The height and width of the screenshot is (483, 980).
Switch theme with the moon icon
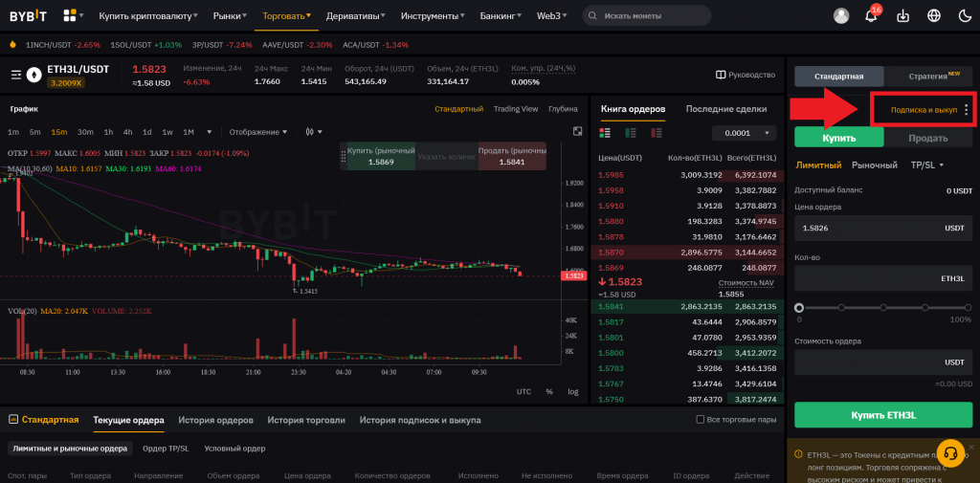coord(963,15)
